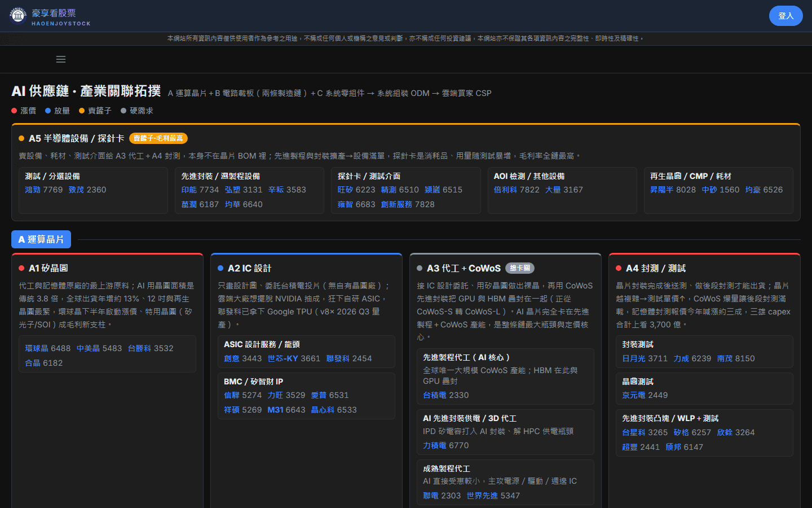
Task: Click the A4 封測 / 測試 card heading
Action: click(656, 268)
